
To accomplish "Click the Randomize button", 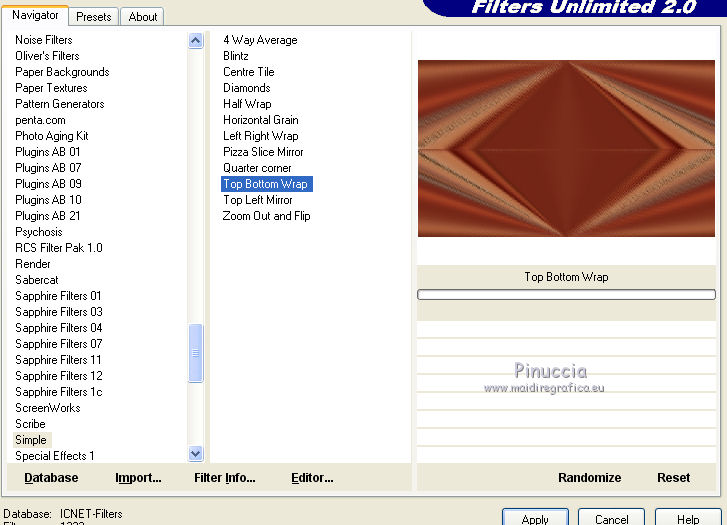I will (x=589, y=478).
